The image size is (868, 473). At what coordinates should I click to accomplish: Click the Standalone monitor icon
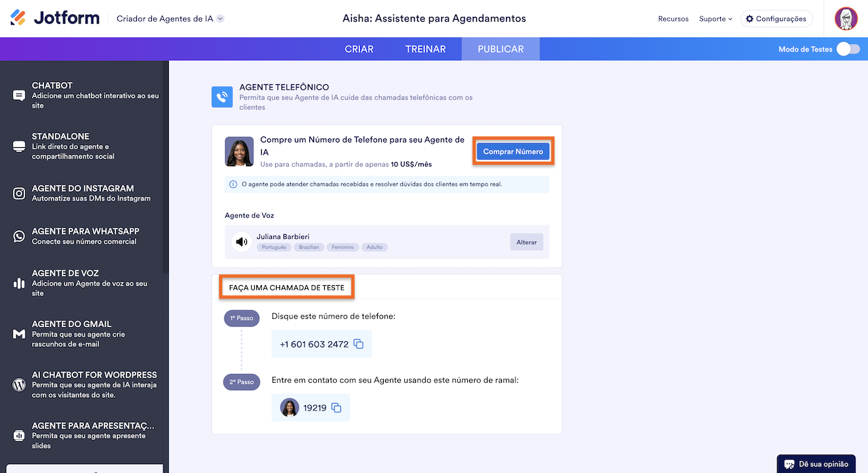[x=19, y=147]
